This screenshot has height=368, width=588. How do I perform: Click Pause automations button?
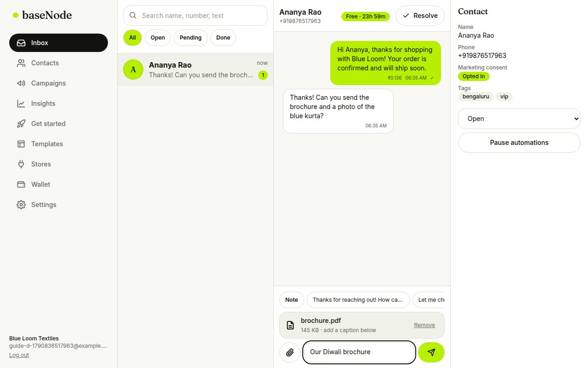pos(519,143)
